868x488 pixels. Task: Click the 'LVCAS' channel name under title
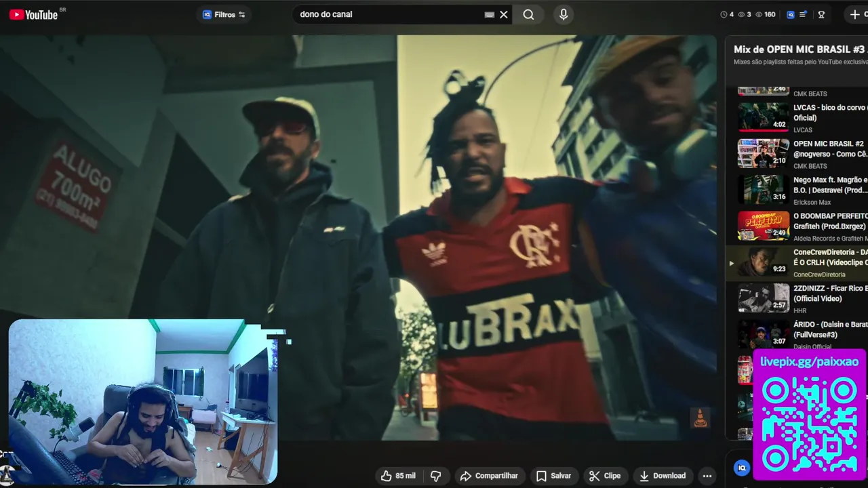(803, 130)
